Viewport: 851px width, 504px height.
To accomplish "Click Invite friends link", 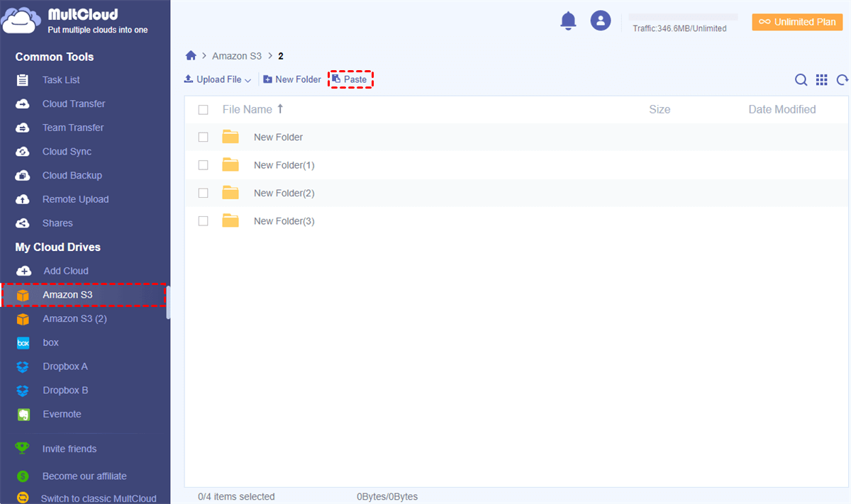I will [x=69, y=449].
